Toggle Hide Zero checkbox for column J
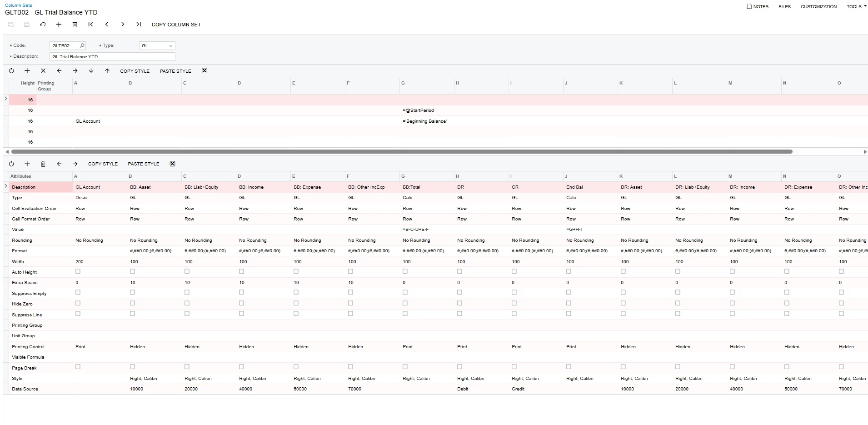The height and width of the screenshot is (425, 868). 569,303
